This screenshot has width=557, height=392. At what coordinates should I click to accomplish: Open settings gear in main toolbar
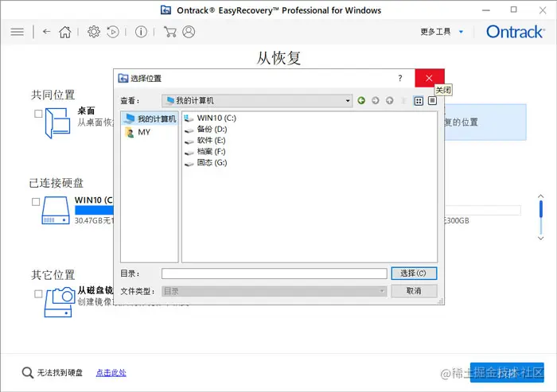point(94,32)
